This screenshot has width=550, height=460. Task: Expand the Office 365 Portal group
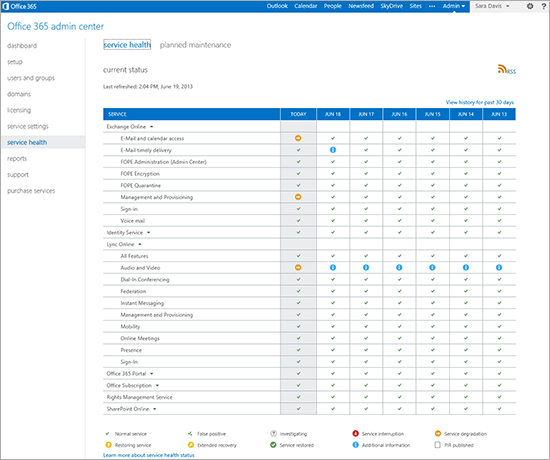[x=152, y=374]
